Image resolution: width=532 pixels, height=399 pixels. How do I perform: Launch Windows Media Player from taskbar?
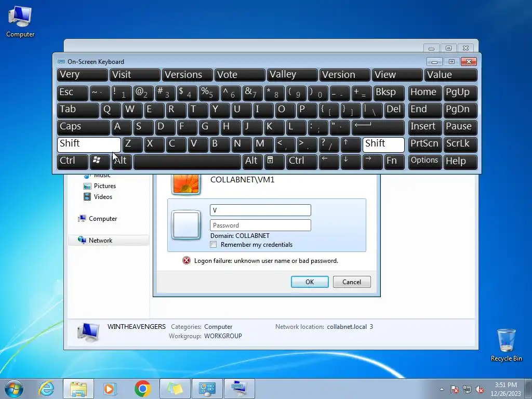pos(110,389)
